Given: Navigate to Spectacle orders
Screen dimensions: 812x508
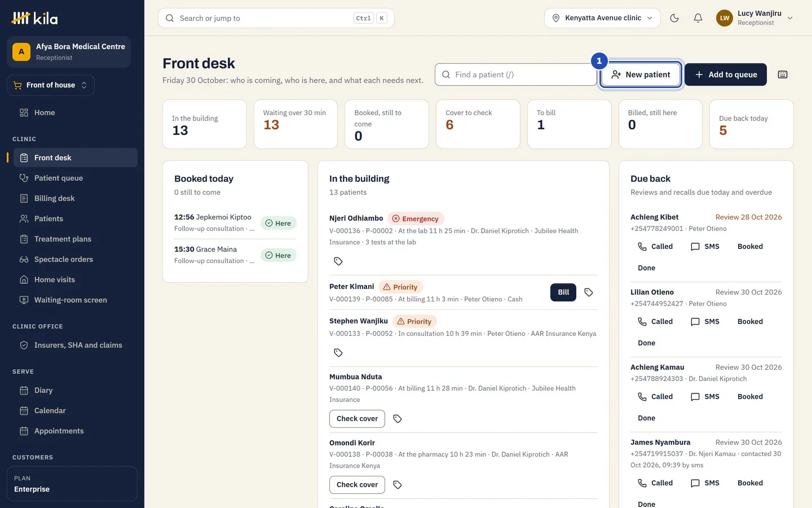Looking at the screenshot, I should click(76, 260).
